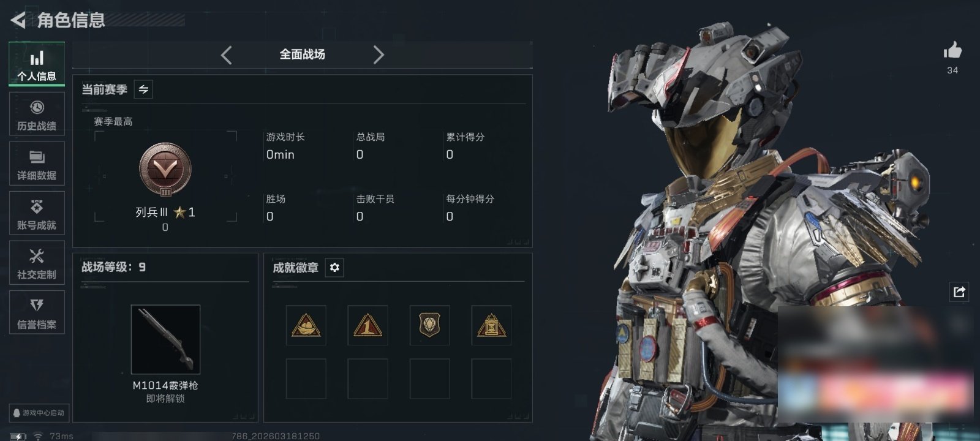Switch to the previous game mode with left chevron
Screen dimensions: 980x441
click(227, 55)
